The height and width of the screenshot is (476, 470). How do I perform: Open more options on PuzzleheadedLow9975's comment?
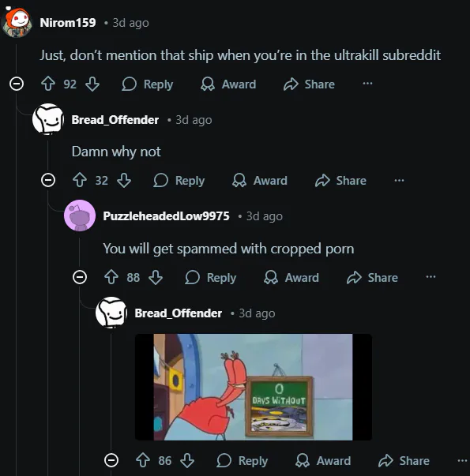click(431, 277)
